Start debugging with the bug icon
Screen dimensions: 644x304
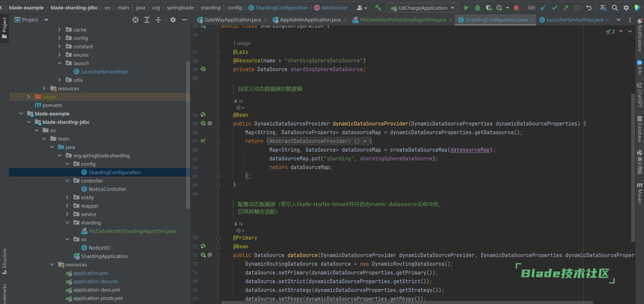click(x=478, y=8)
